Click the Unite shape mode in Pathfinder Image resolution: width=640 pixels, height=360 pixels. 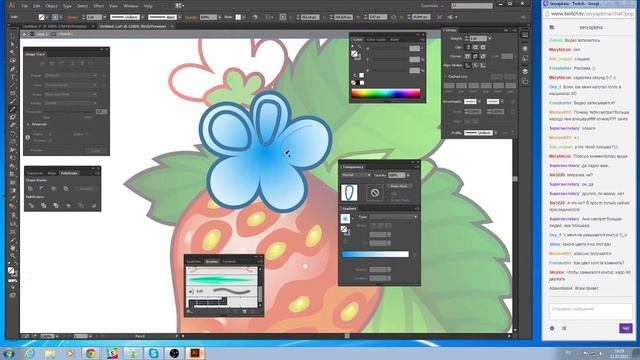pyautogui.click(x=31, y=189)
